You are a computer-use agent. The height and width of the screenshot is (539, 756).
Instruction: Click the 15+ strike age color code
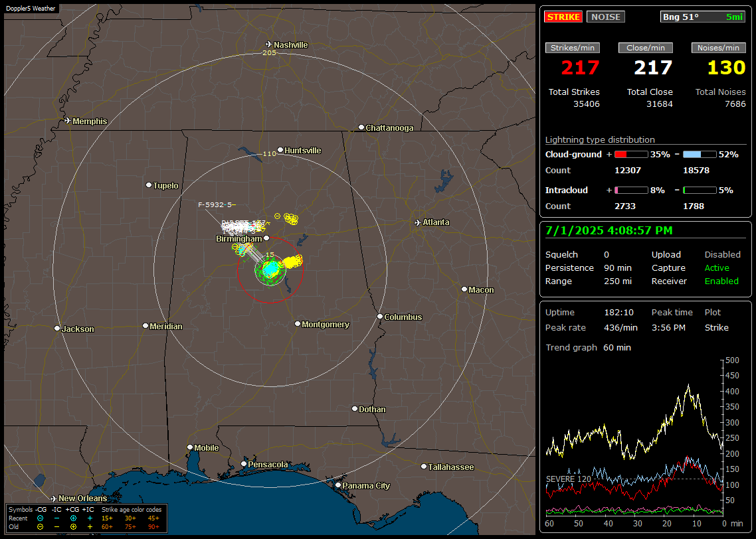[x=107, y=518]
